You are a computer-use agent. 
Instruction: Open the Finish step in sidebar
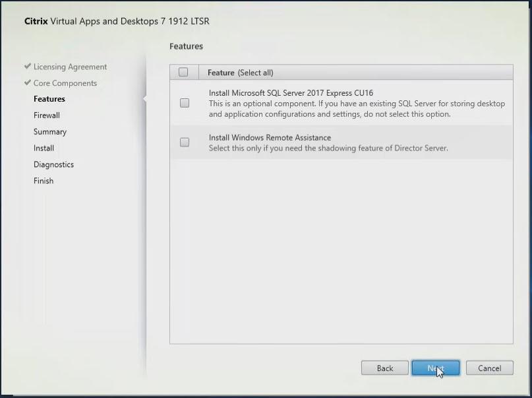pyautogui.click(x=44, y=181)
